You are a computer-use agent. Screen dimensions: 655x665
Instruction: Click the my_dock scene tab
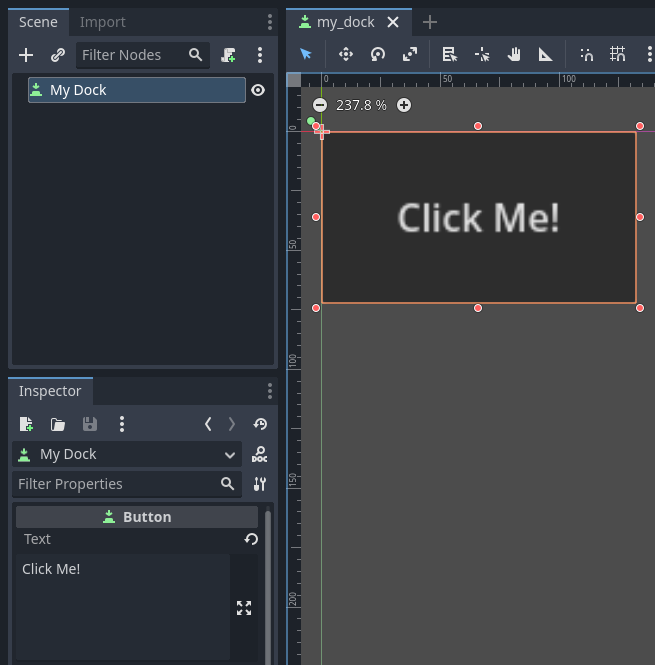[x=344, y=22]
